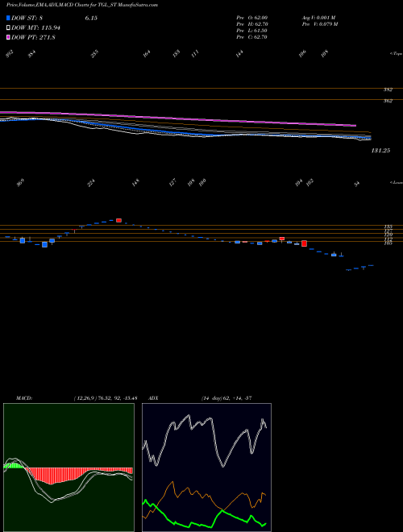Select the 'DOW MT: 115.94' legend text
This screenshot has height=532, width=403.
click(x=35, y=28)
